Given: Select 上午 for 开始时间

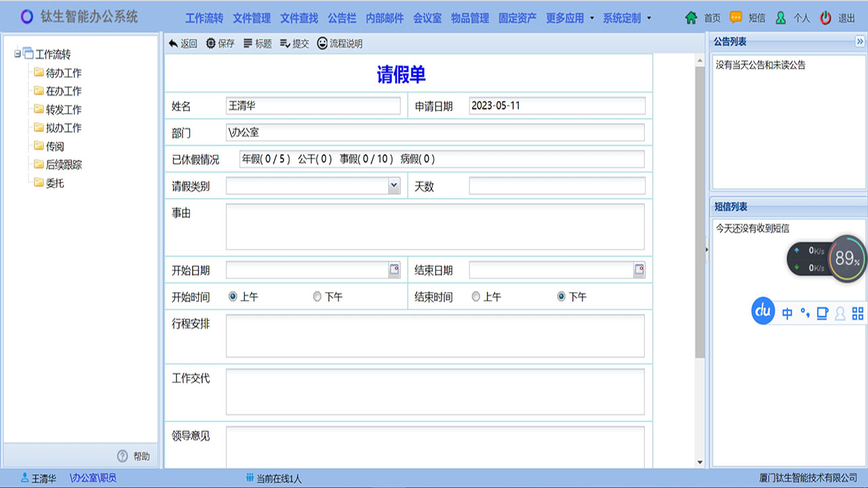Looking at the screenshot, I should click(233, 297).
